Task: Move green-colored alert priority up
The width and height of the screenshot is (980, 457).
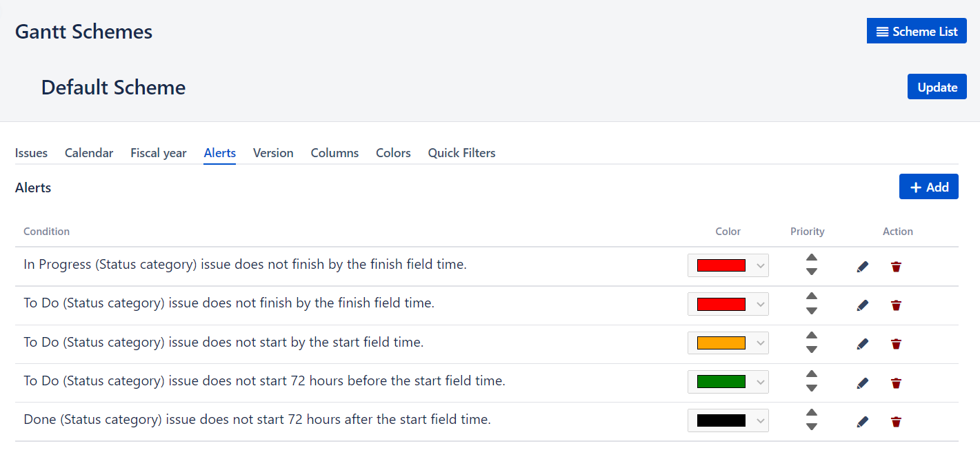Action: click(x=812, y=374)
